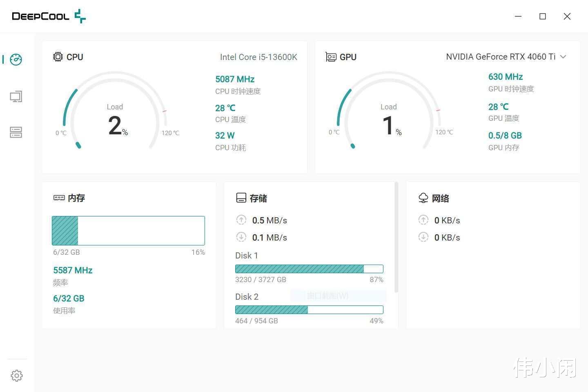Click the 0.5 MB/s storage speed

pyautogui.click(x=269, y=220)
